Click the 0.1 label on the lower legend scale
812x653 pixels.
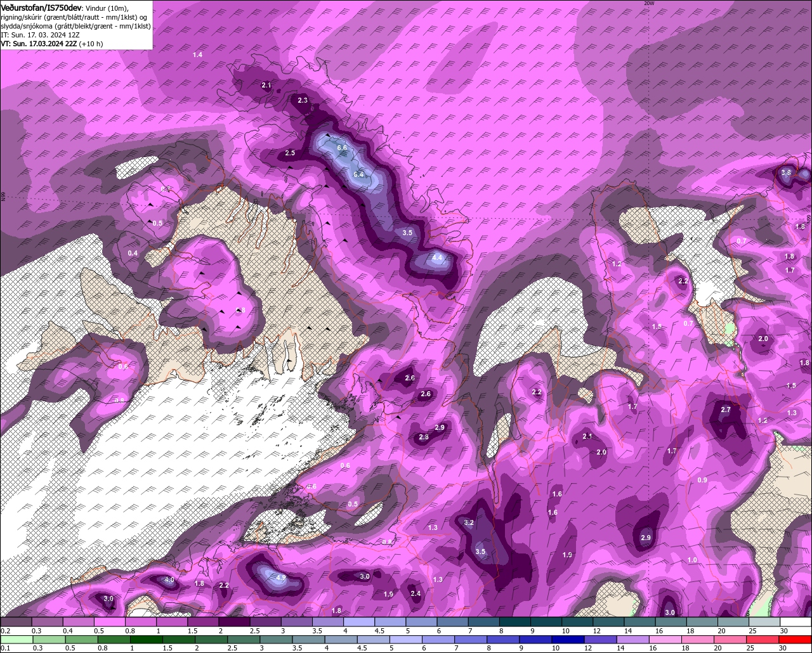click(5, 648)
